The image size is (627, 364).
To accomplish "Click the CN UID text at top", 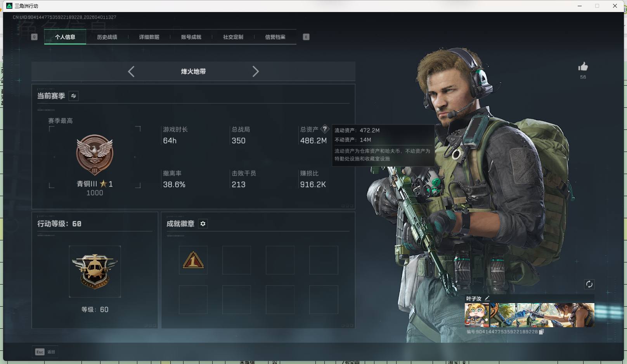I will [x=64, y=17].
